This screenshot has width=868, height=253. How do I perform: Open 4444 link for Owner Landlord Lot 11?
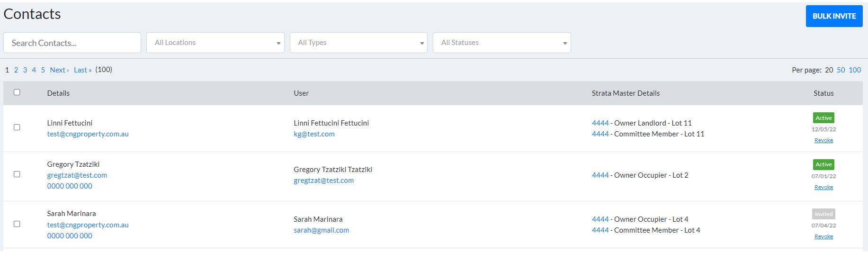click(x=600, y=123)
